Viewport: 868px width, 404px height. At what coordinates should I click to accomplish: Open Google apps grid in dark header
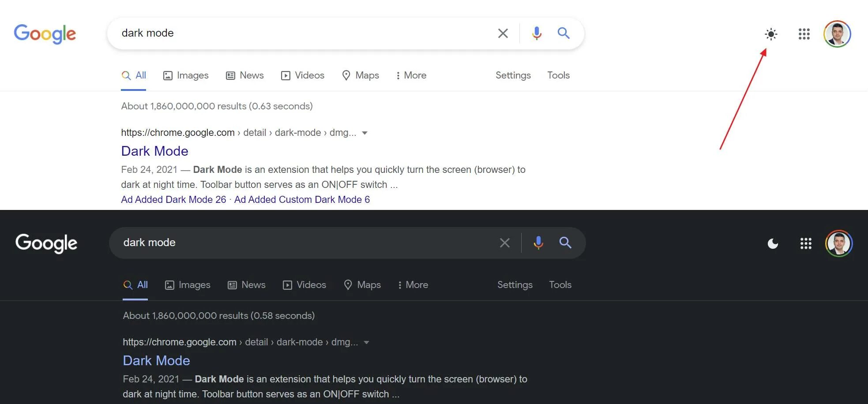point(806,243)
